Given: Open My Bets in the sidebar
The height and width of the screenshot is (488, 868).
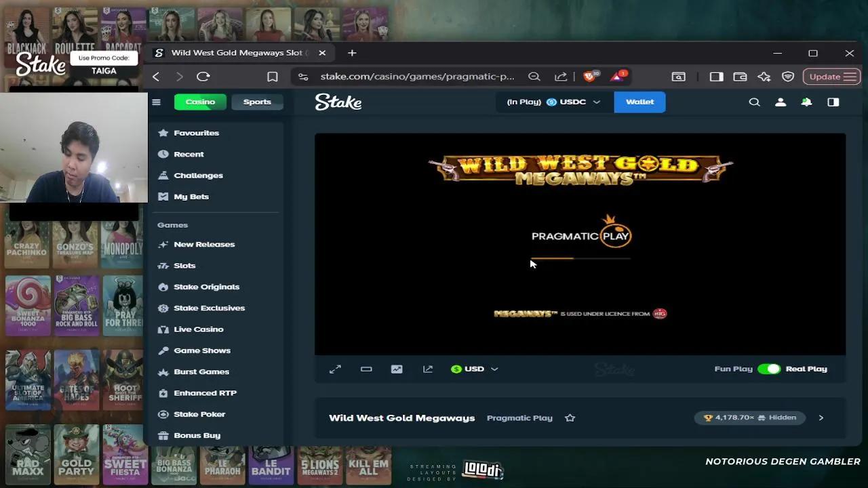Looking at the screenshot, I should coord(191,197).
